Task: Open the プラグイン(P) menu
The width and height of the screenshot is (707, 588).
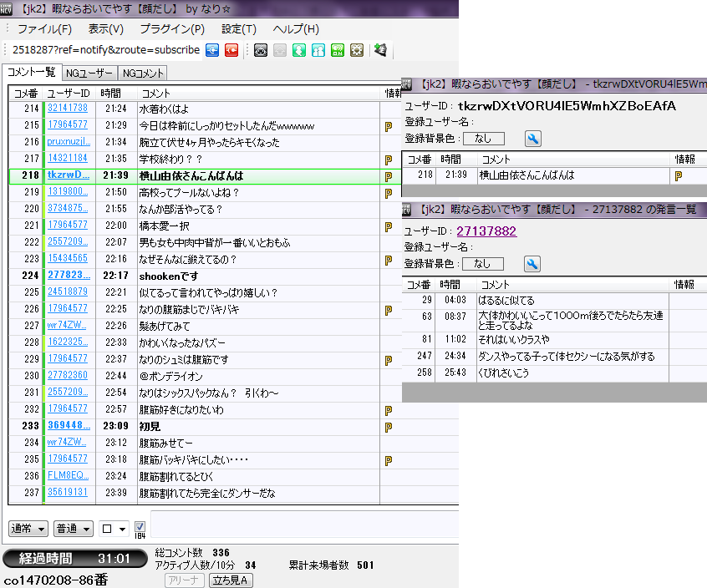Action: pos(172,29)
